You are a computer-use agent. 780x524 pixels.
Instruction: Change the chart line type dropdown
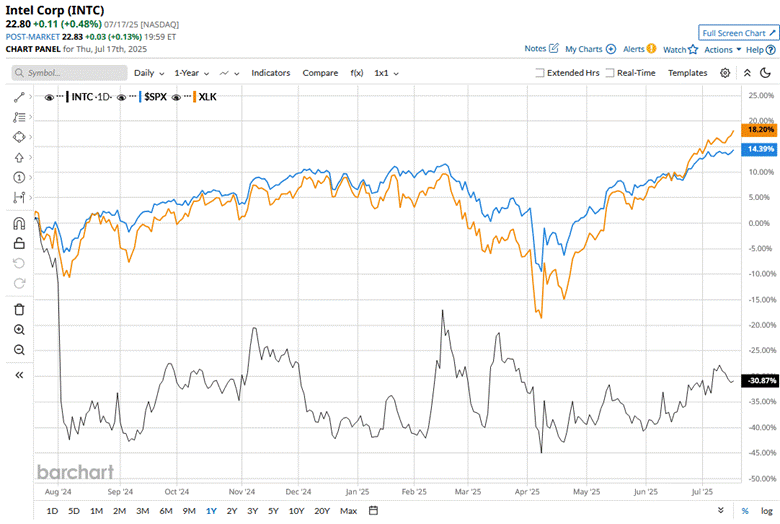tap(229, 73)
